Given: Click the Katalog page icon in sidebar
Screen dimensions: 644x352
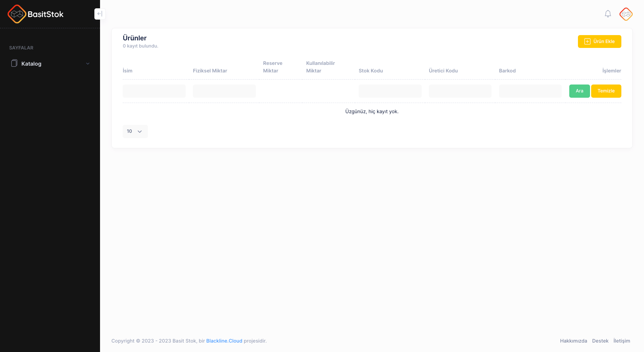Looking at the screenshot, I should [x=14, y=63].
